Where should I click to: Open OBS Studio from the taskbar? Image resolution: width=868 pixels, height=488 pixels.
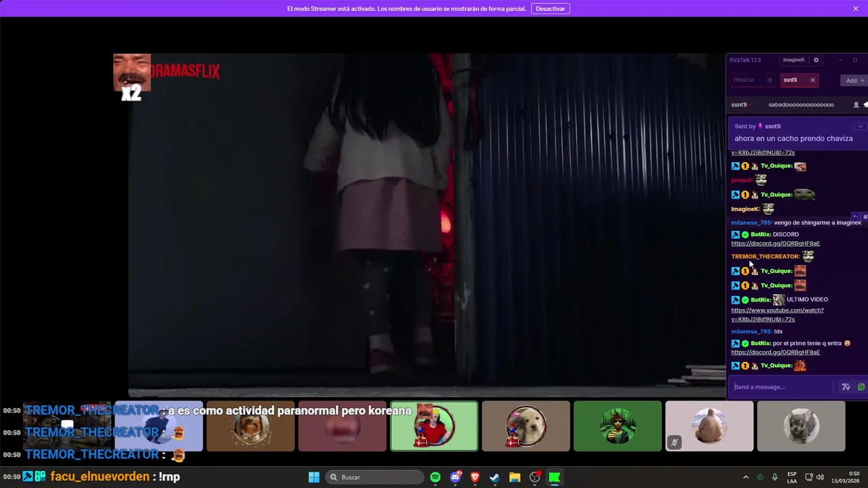(535, 477)
